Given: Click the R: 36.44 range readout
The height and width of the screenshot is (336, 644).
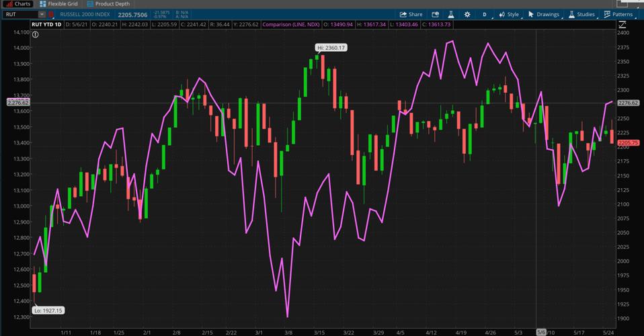Looking at the screenshot, I should click(x=220, y=25).
